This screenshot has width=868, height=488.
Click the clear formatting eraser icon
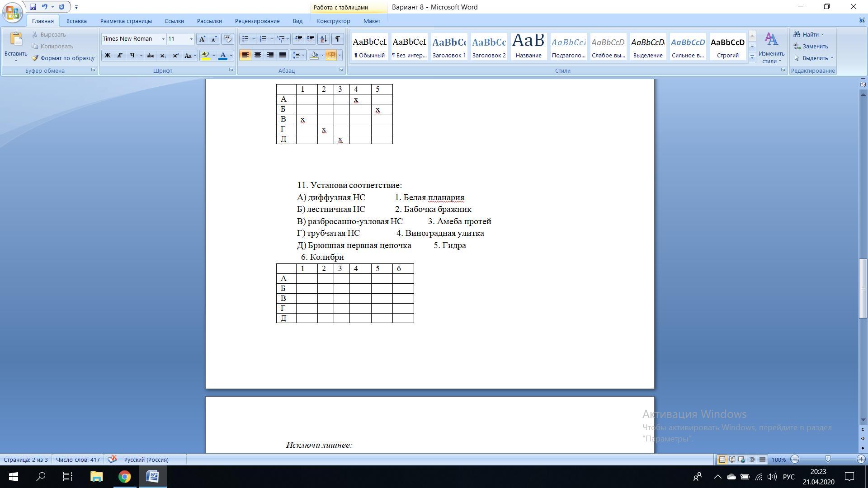click(228, 39)
